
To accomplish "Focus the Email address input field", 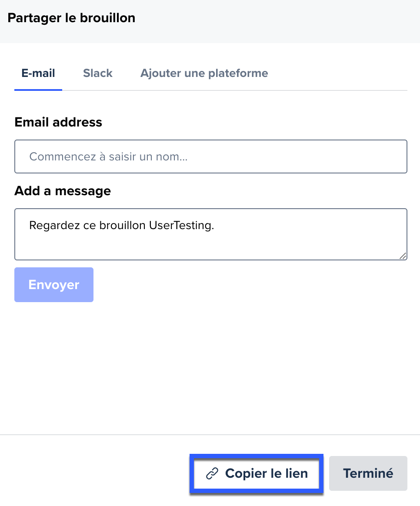I will [211, 156].
